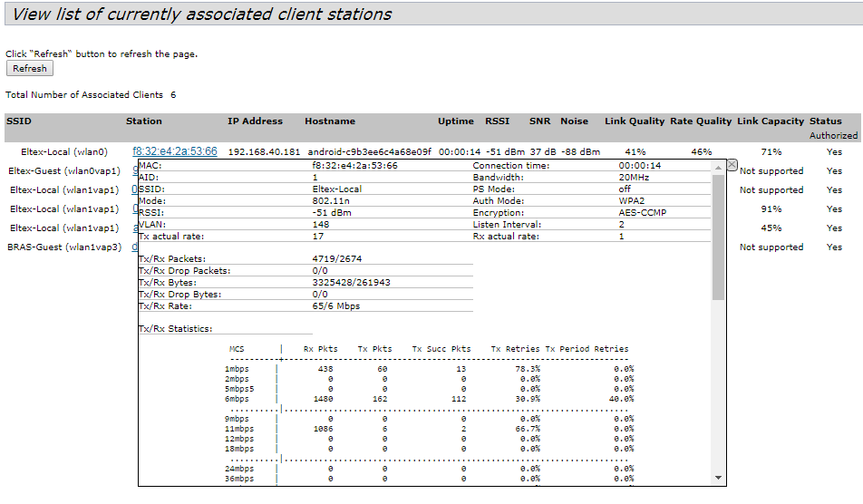Image resolution: width=863 pixels, height=504 pixels.
Task: Select the Link Quality column header
Action: [635, 121]
